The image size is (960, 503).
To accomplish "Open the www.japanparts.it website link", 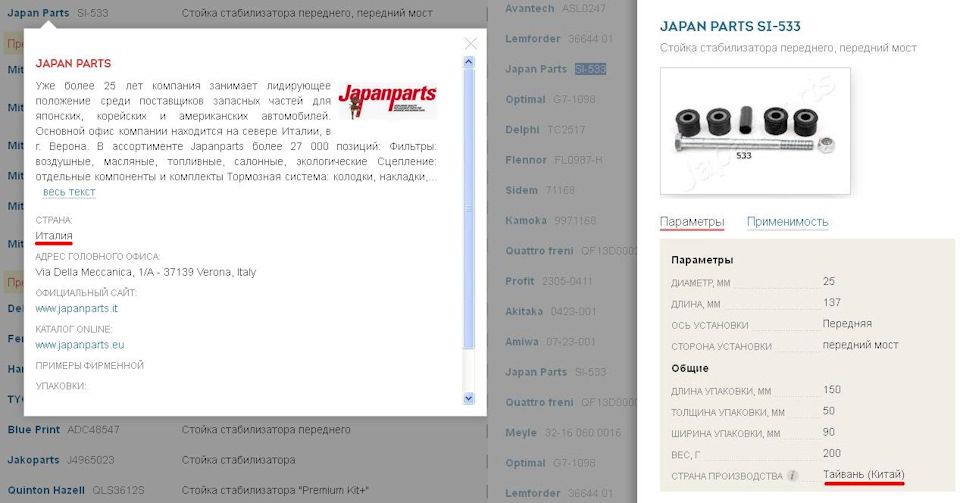I will coord(77,308).
